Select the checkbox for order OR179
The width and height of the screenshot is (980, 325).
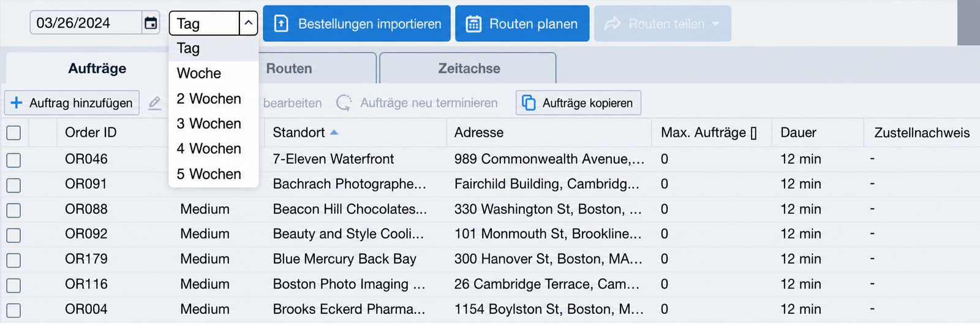(13, 260)
